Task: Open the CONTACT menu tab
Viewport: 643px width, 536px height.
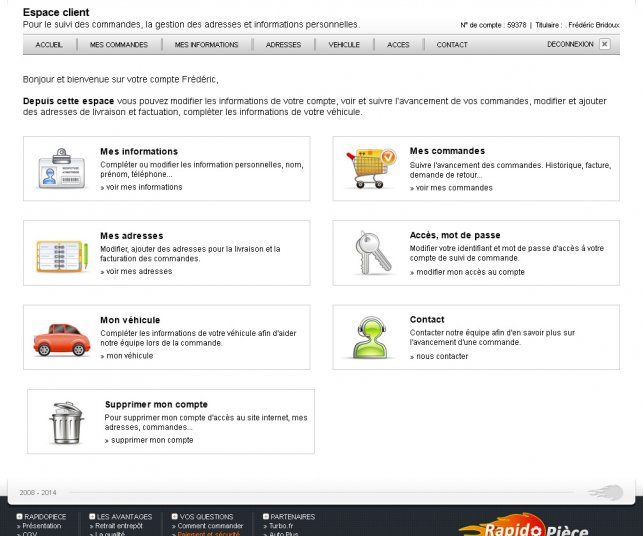Action: pos(452,45)
